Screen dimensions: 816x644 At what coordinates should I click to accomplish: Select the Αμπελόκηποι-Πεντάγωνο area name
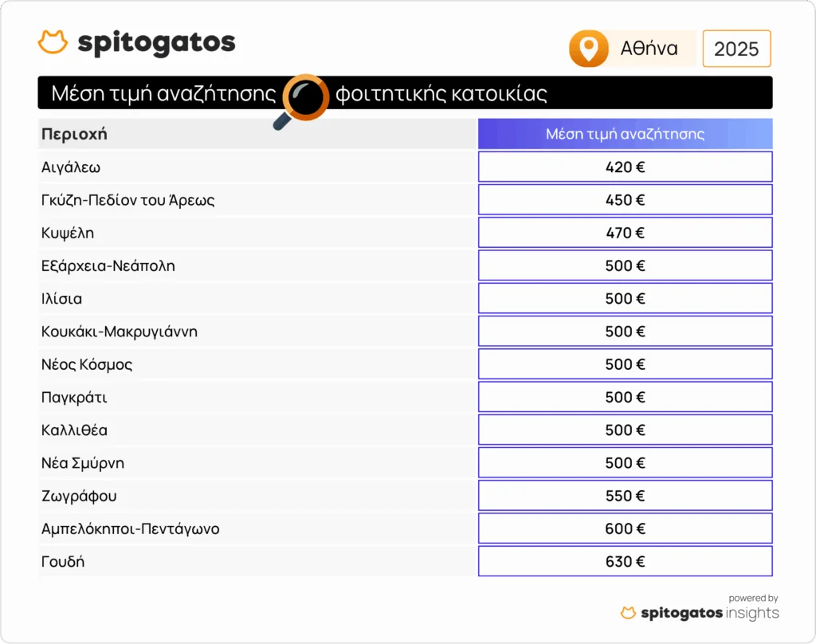(x=130, y=528)
